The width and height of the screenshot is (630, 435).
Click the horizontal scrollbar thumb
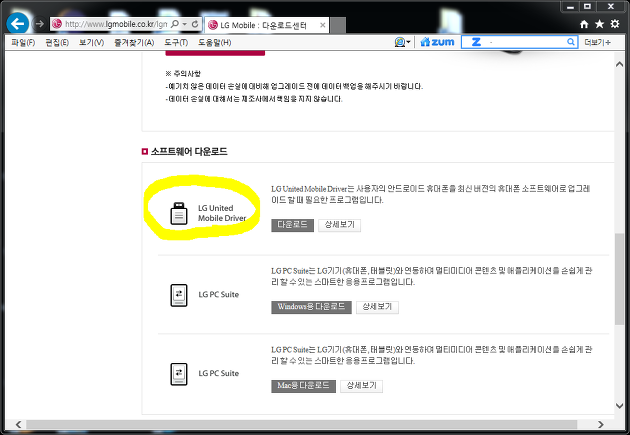pyautogui.click(x=301, y=424)
